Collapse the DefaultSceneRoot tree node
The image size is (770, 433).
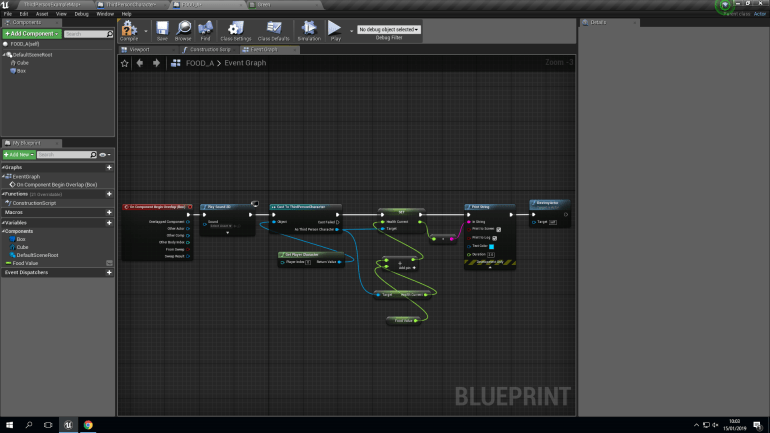(x=4, y=55)
